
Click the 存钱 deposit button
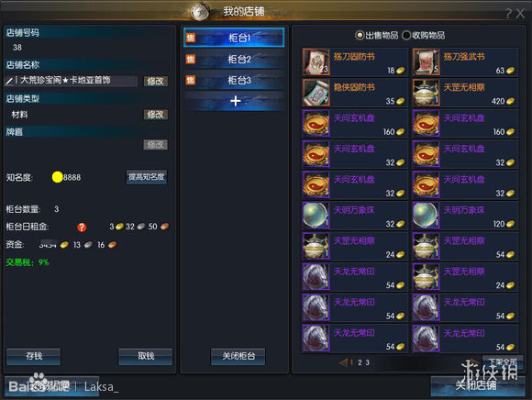tap(34, 356)
